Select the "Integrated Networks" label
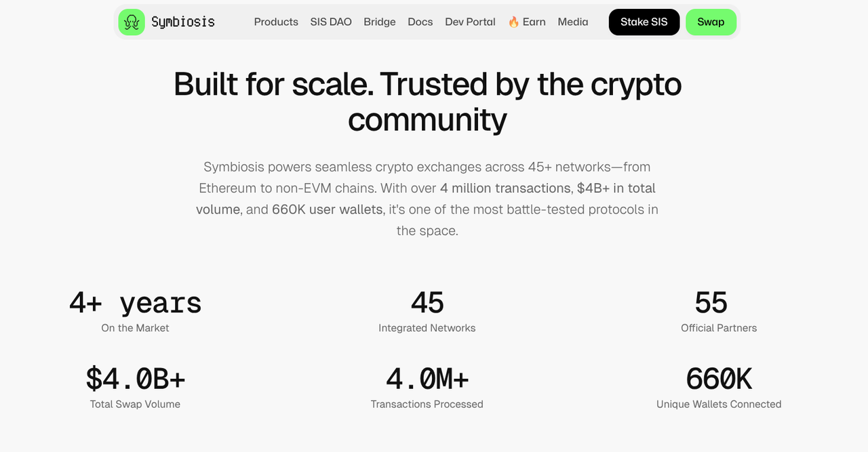This screenshot has height=452, width=868. pos(427,328)
